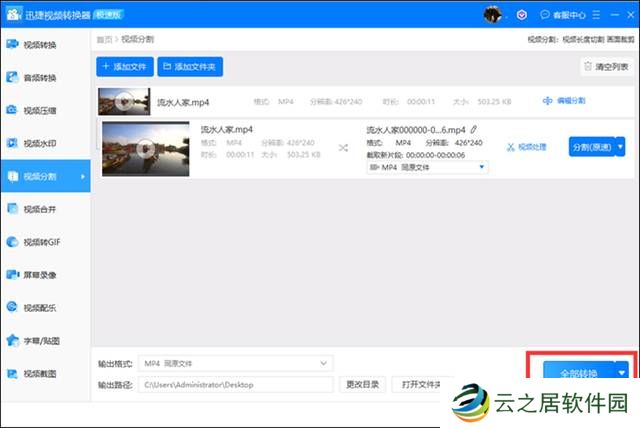
Task: Open the per-file MP4 同原文件 format dropdown
Action: tap(427, 168)
